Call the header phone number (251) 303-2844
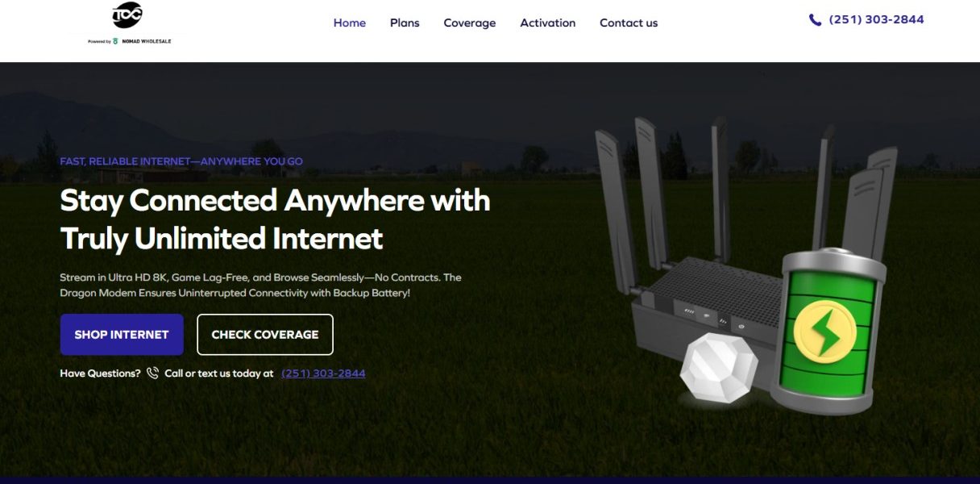980x484 pixels. (876, 19)
